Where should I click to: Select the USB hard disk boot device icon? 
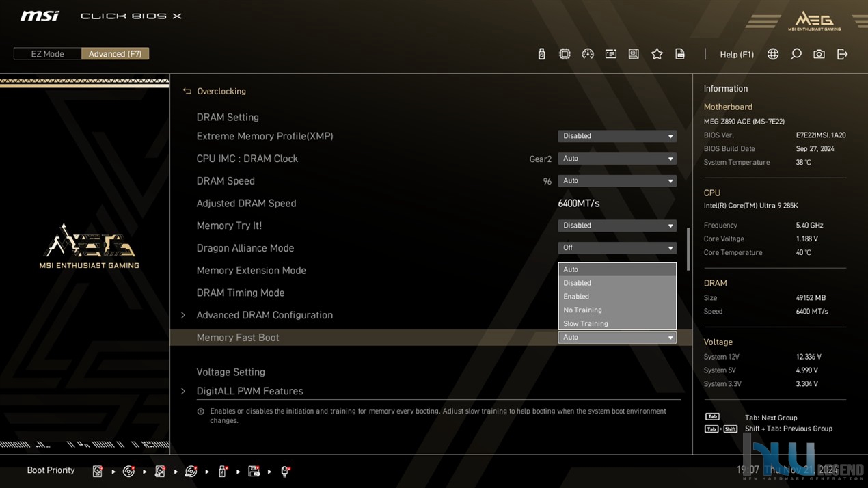160,471
